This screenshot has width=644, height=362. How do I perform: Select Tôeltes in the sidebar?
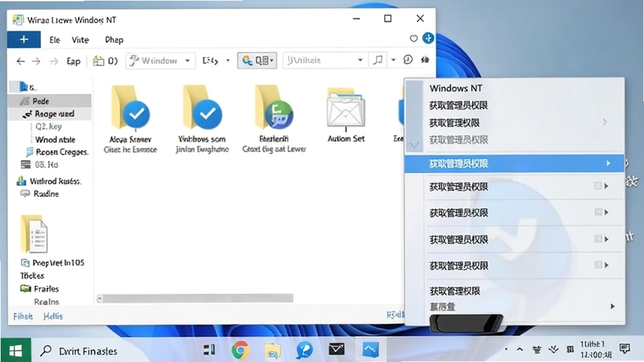click(x=32, y=276)
